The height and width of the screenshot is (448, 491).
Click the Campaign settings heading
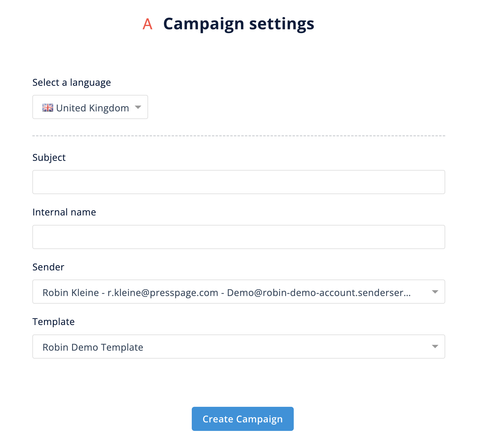239,24
